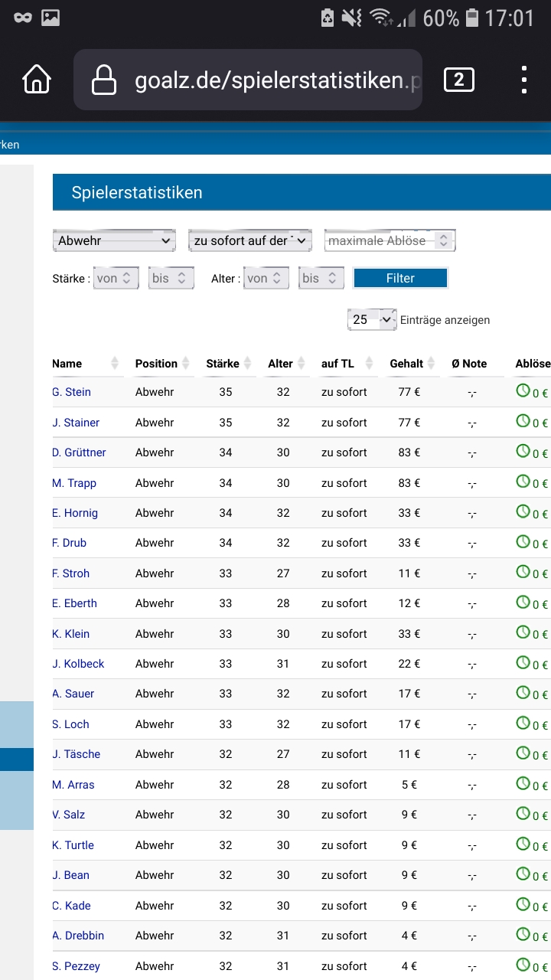Click Stärke 'von' stepper field
Viewport: 551px width, 980px height.
[x=116, y=278]
